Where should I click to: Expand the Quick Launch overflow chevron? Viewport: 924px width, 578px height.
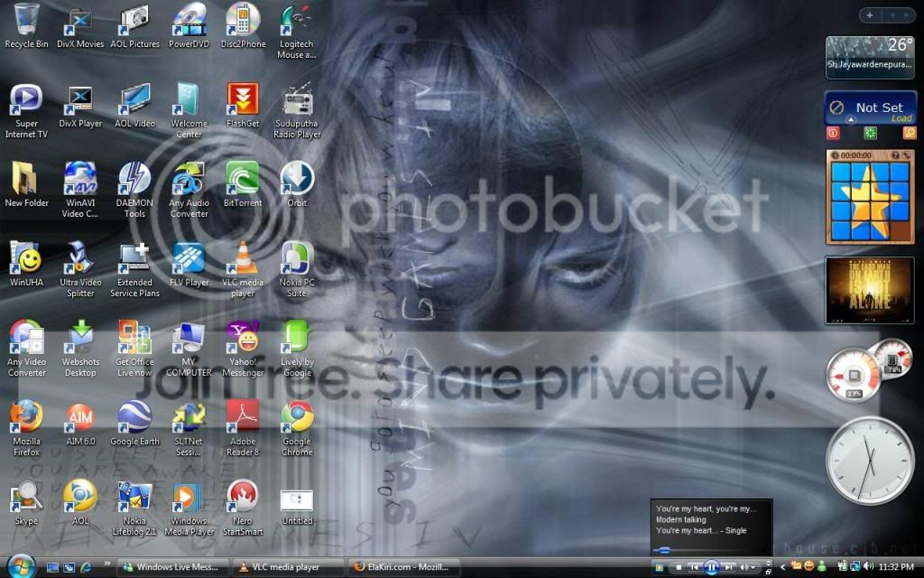tap(106, 564)
